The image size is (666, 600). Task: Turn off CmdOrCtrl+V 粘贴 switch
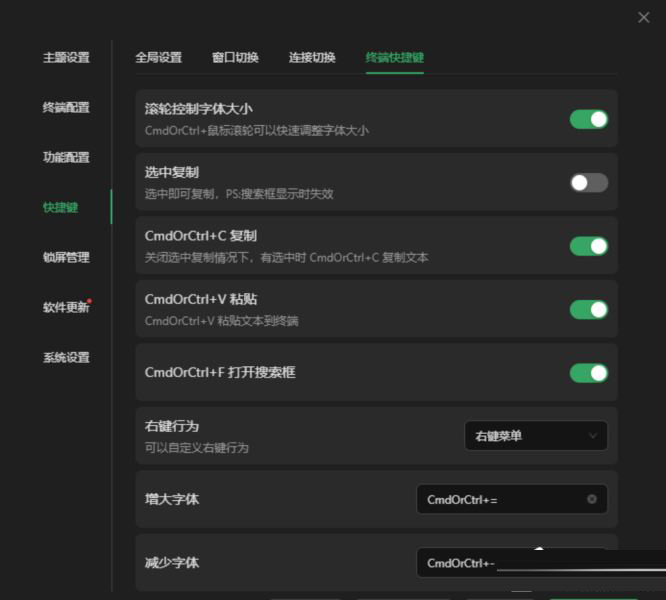589,309
